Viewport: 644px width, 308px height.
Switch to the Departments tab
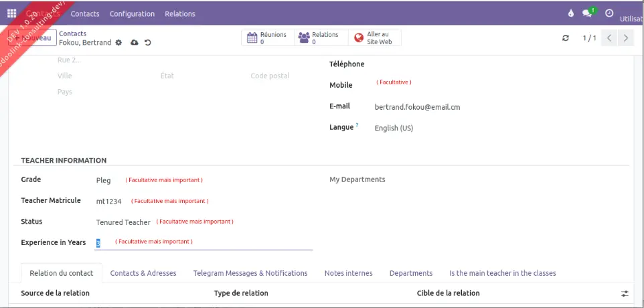click(x=410, y=273)
